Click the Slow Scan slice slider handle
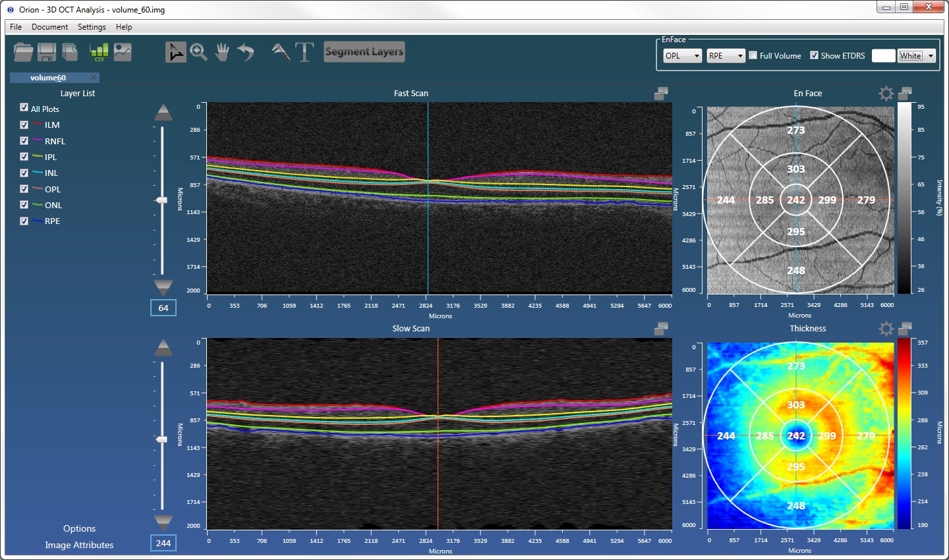This screenshot has width=949, height=560. click(161, 439)
